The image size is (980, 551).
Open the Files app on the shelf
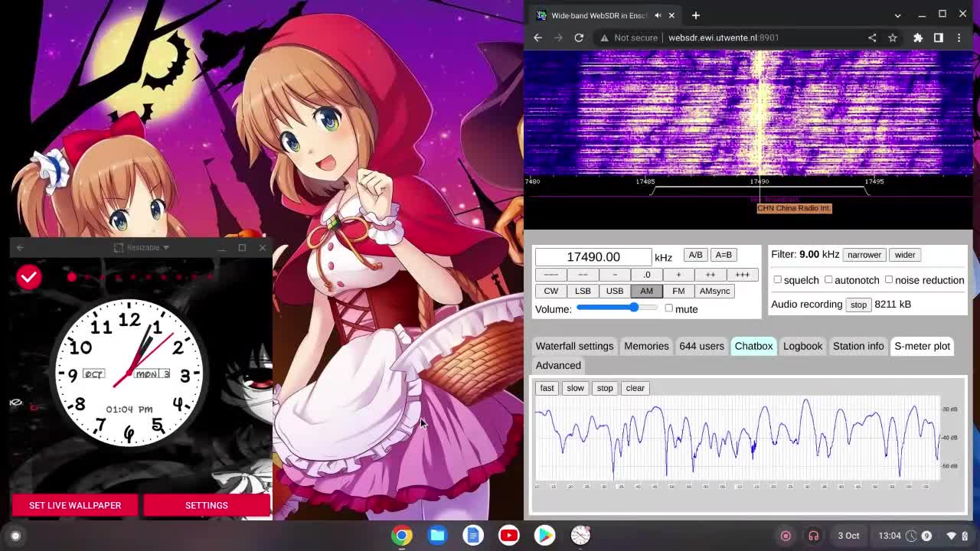(x=438, y=535)
